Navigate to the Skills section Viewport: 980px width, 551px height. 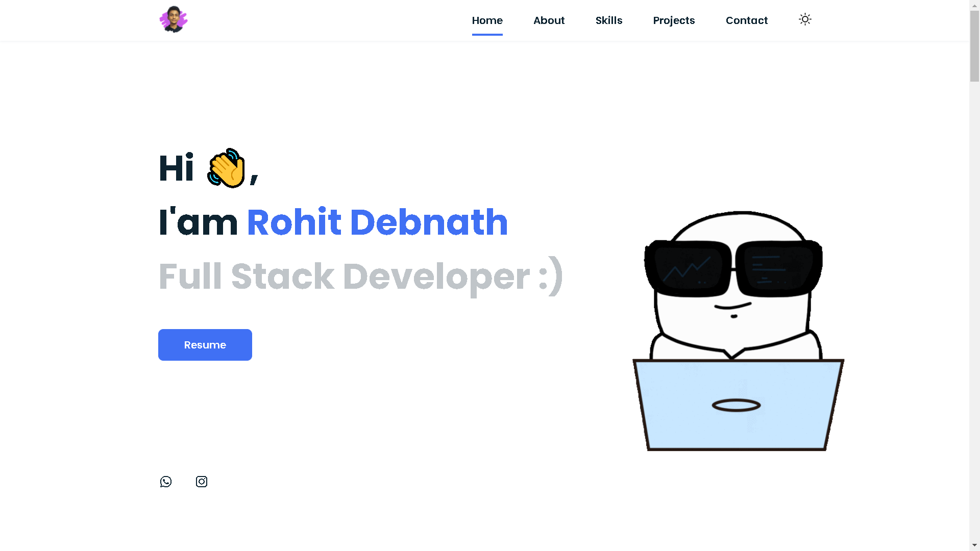[x=608, y=20]
